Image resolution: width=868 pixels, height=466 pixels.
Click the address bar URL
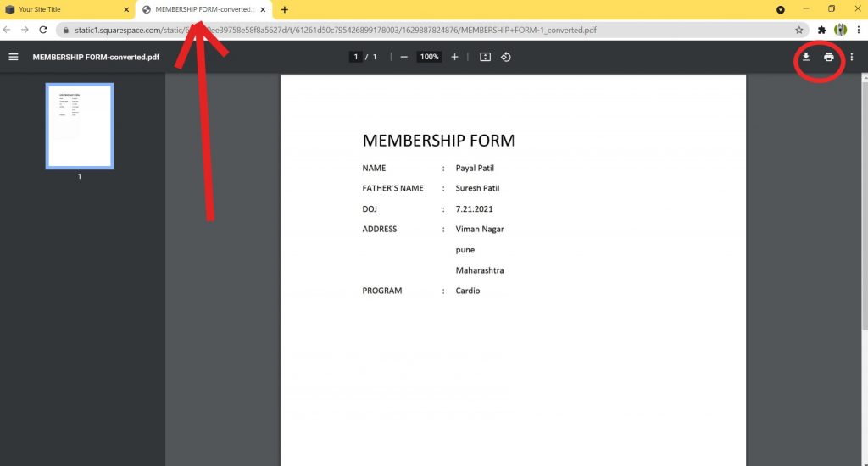click(336, 30)
